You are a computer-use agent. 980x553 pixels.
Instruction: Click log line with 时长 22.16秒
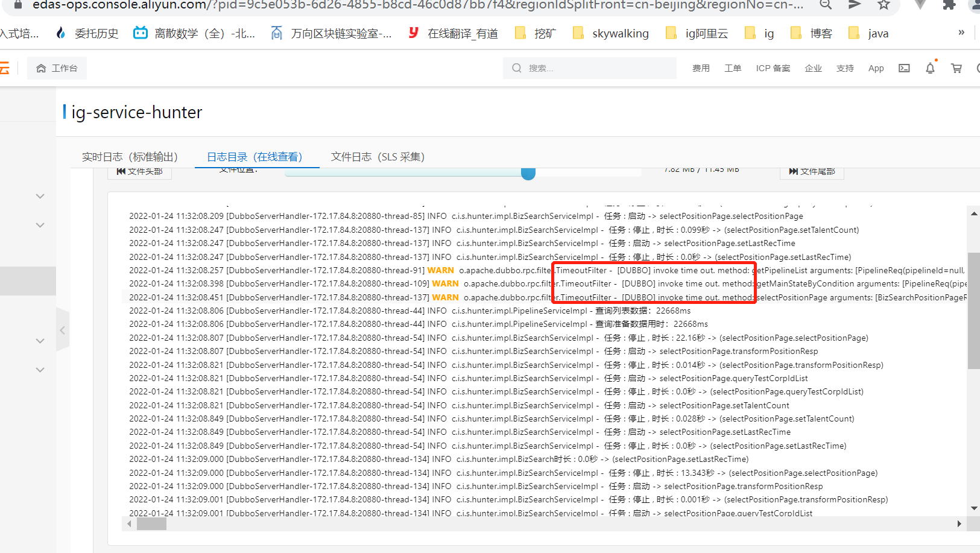[x=499, y=338]
